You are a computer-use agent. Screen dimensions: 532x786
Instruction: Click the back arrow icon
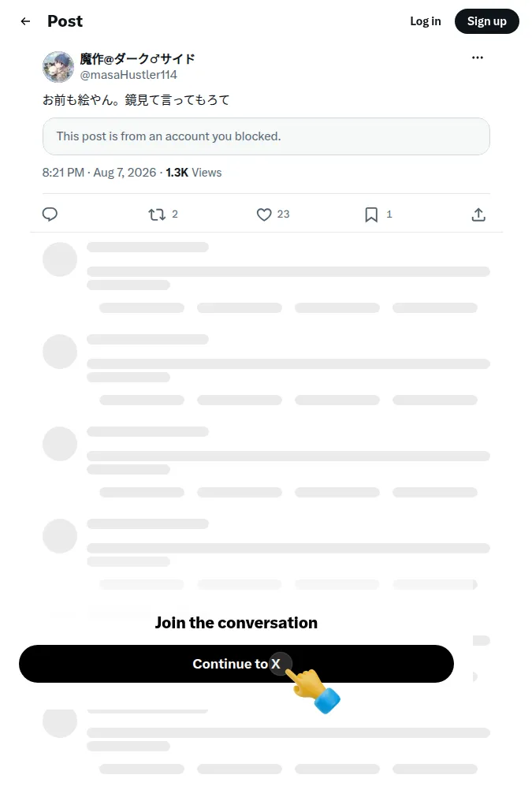(25, 21)
